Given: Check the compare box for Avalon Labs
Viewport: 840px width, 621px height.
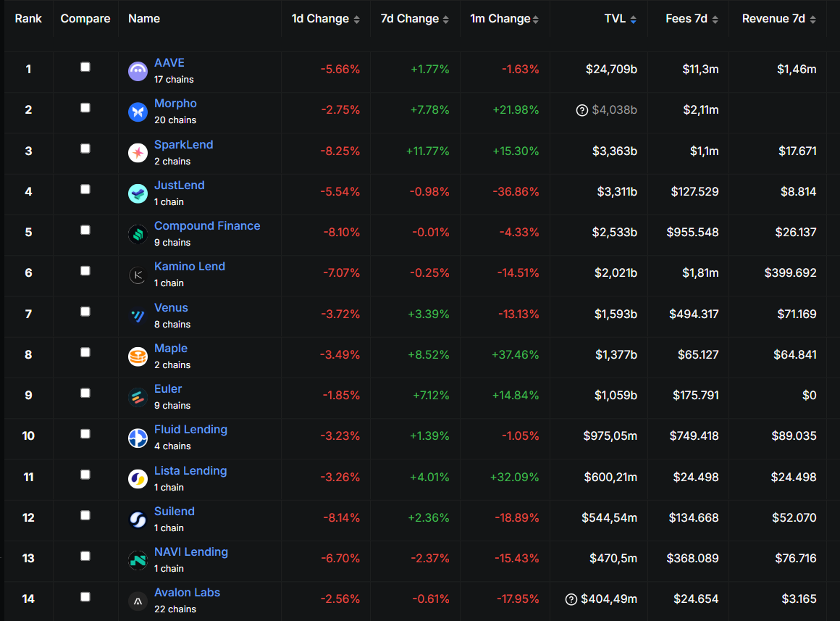Looking at the screenshot, I should click(85, 597).
